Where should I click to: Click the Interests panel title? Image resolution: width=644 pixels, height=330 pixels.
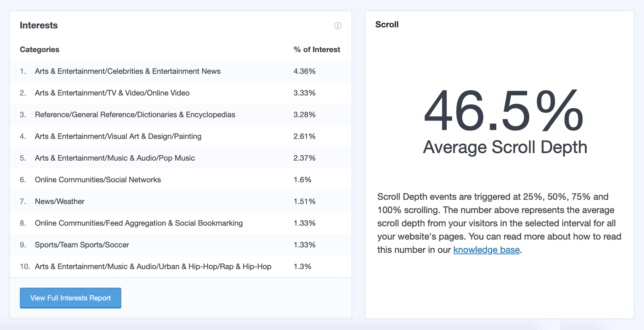pyautogui.click(x=39, y=25)
